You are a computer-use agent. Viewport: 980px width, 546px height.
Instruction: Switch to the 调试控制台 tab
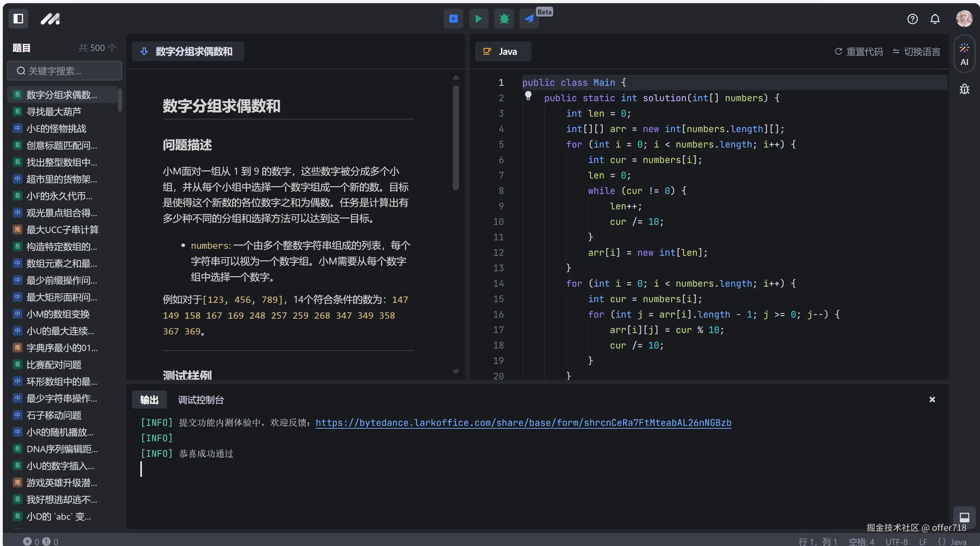coord(201,400)
